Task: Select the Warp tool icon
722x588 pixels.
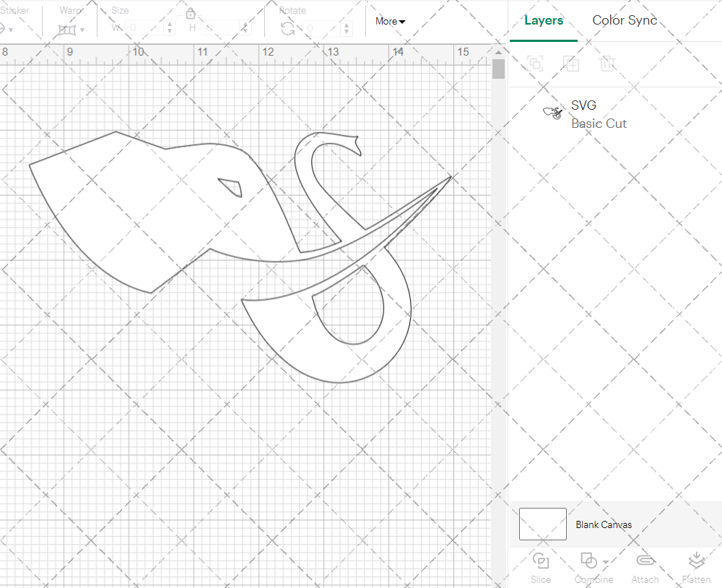Action: pos(67,30)
